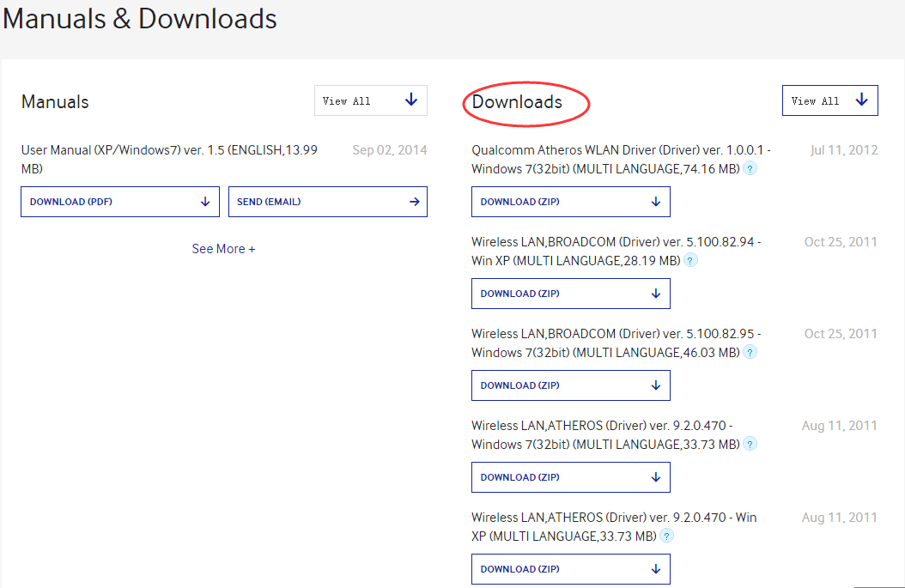Click the Sep 02, 2014 date
Screen dimensions: 905x588
click(390, 150)
